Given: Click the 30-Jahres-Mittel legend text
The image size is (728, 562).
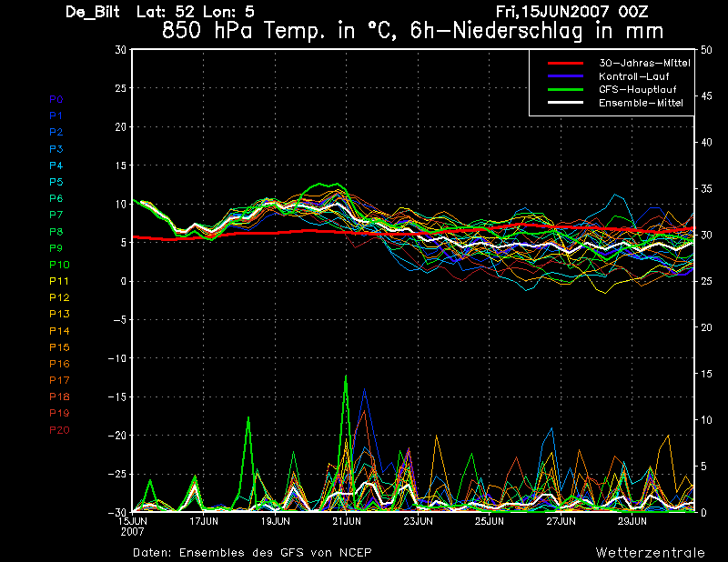Looking at the screenshot, I should 644,63.
